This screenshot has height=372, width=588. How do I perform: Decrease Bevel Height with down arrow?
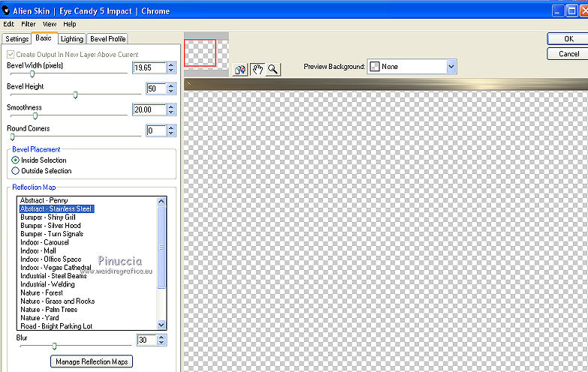(x=171, y=91)
